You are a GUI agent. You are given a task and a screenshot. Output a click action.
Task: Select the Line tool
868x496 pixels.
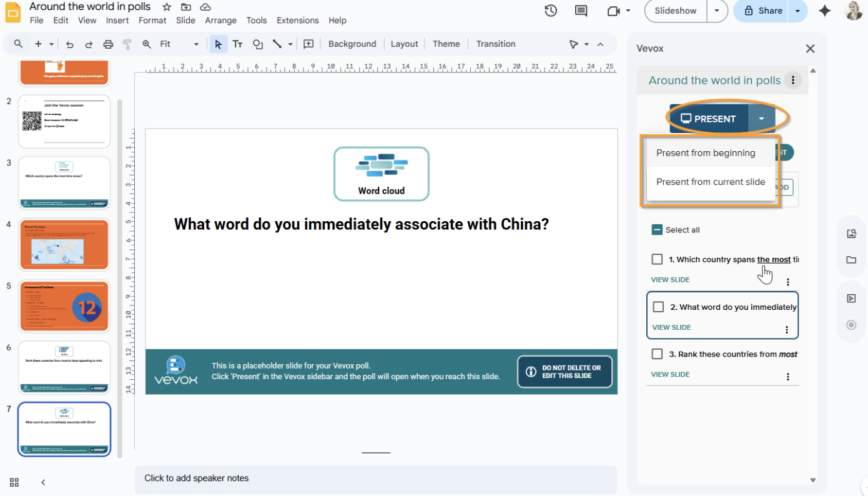pos(278,44)
